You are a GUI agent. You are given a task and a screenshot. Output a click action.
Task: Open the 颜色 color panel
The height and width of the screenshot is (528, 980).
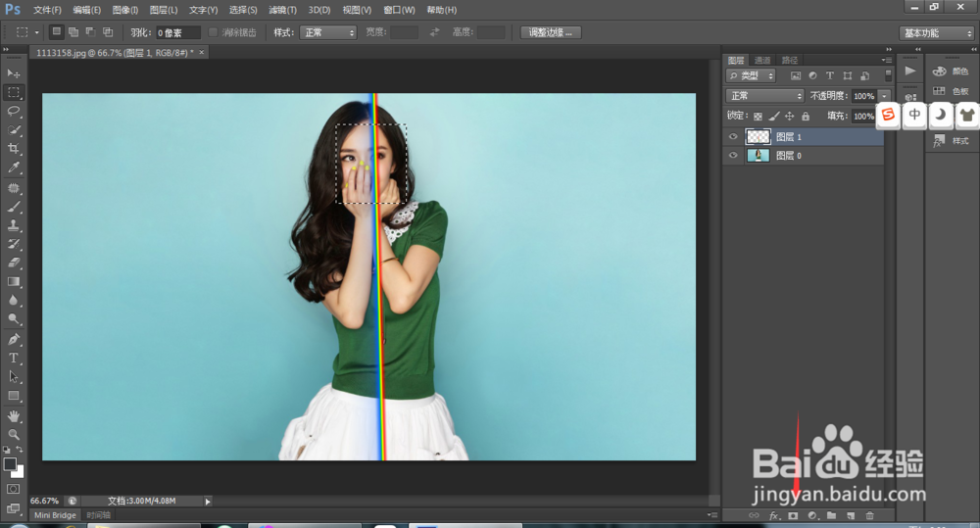click(x=951, y=72)
